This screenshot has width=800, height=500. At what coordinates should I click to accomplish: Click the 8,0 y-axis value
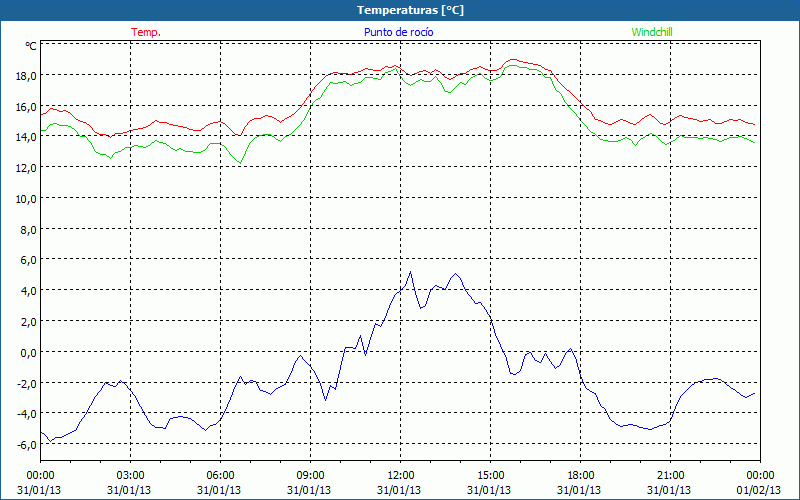[28, 230]
